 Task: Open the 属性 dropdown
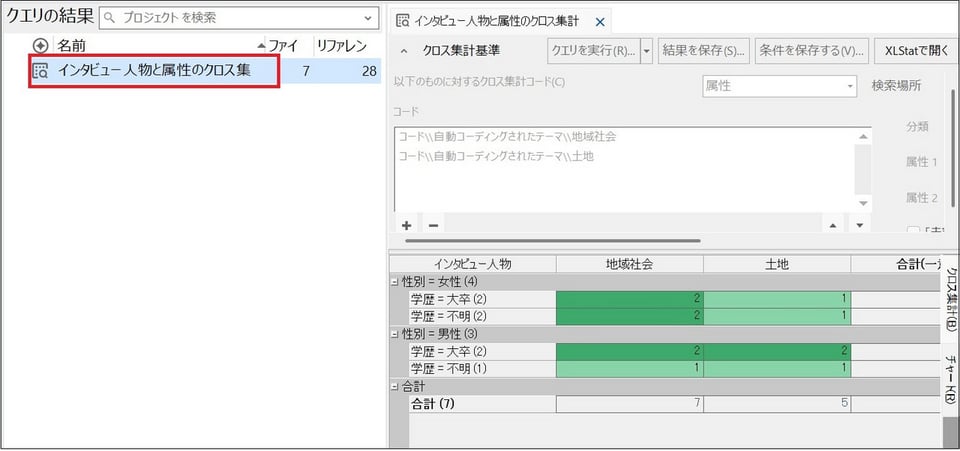(850, 86)
